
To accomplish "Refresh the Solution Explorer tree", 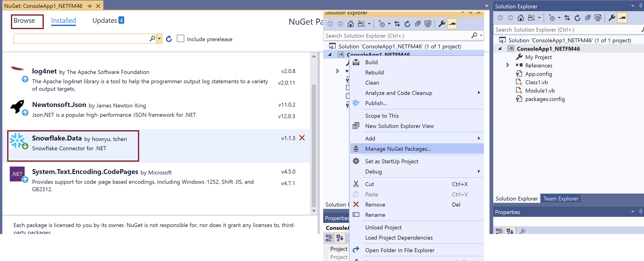I will pyautogui.click(x=577, y=17).
